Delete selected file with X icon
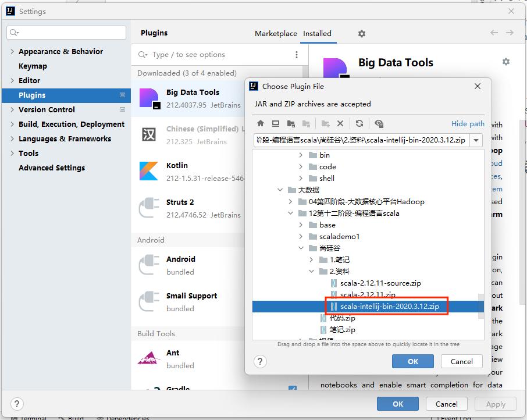Screen dimensions: 527x420 340,123
